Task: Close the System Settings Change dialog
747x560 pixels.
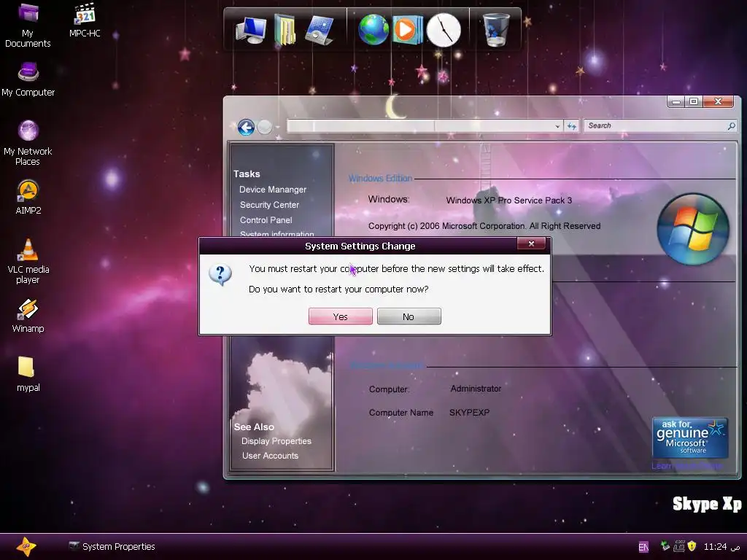Action: [531, 244]
